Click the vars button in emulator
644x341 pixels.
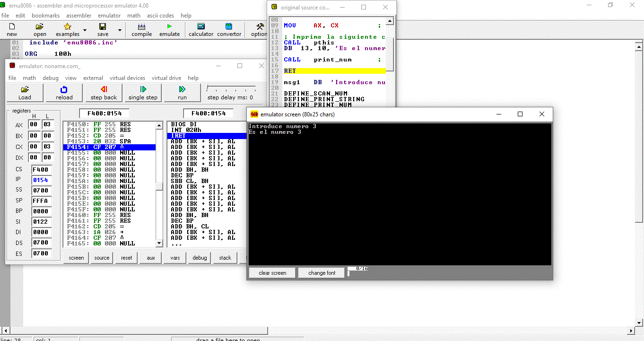pyautogui.click(x=175, y=258)
